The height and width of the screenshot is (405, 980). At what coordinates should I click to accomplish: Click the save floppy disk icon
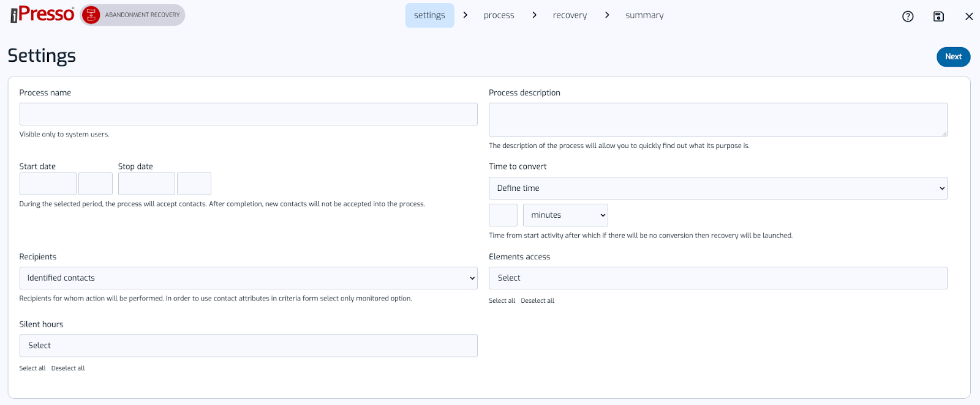tap(938, 17)
